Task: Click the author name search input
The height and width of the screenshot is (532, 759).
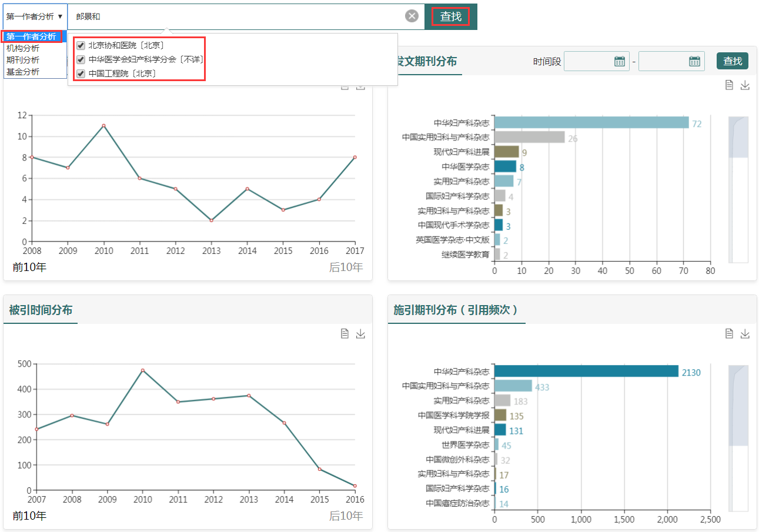Action: coord(235,16)
